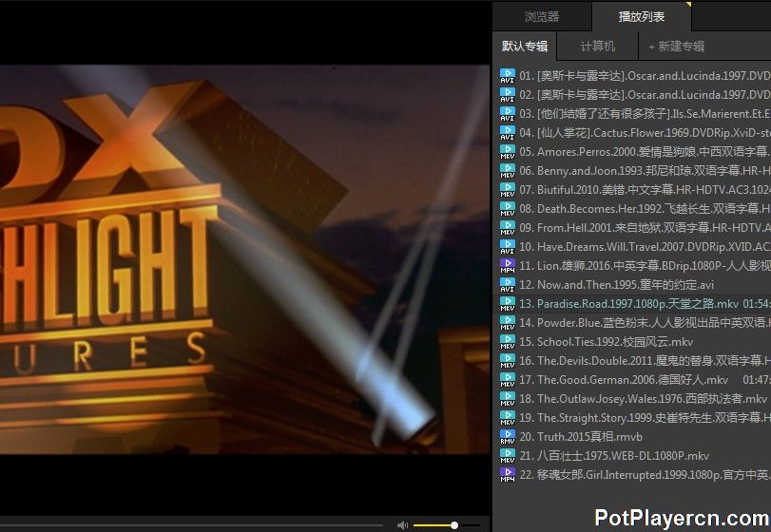Click the MKV icon for School Ties
The image size is (771, 532).
(x=508, y=342)
